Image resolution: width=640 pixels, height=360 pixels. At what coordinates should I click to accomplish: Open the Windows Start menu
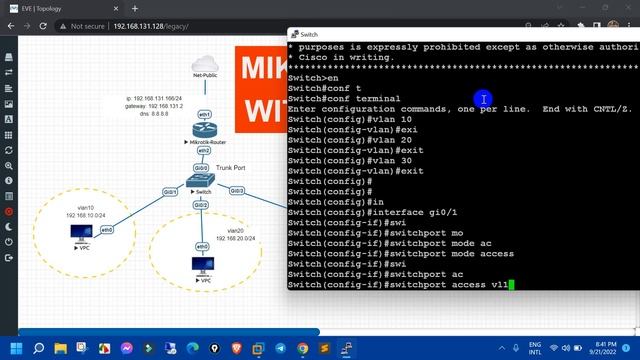(x=16, y=348)
